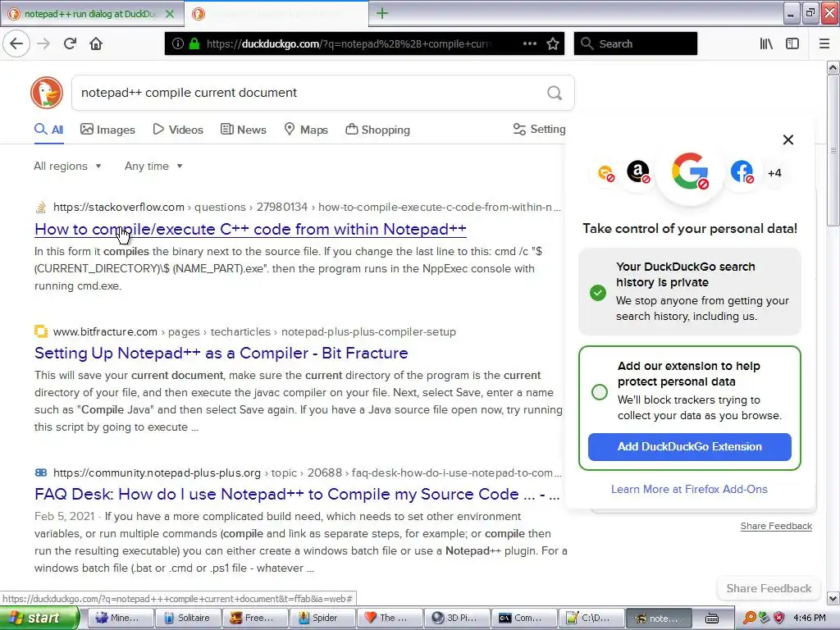Switch to C:\D… Notepad++ taskbar window
Screen dimensions: 840x630
tap(591, 618)
